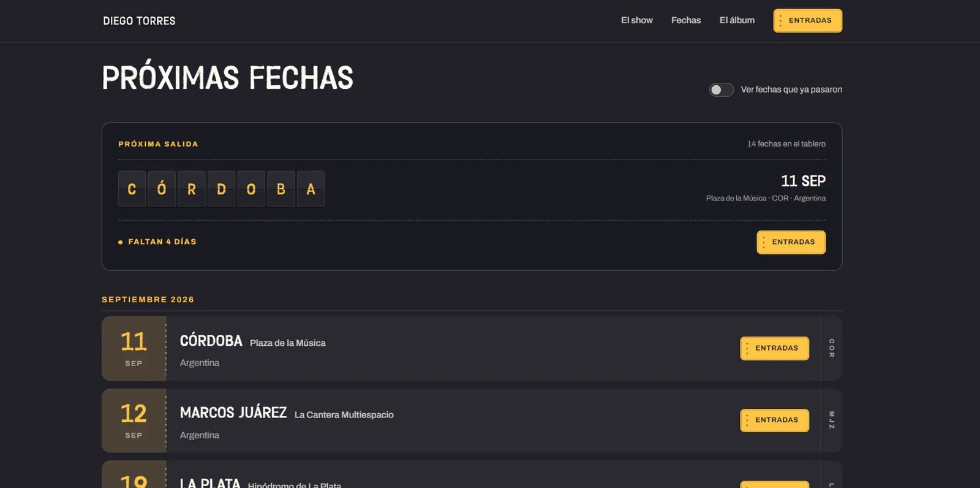Select the CÓRDOBA city name in list
Viewport: 980px width, 488px height.
211,341
